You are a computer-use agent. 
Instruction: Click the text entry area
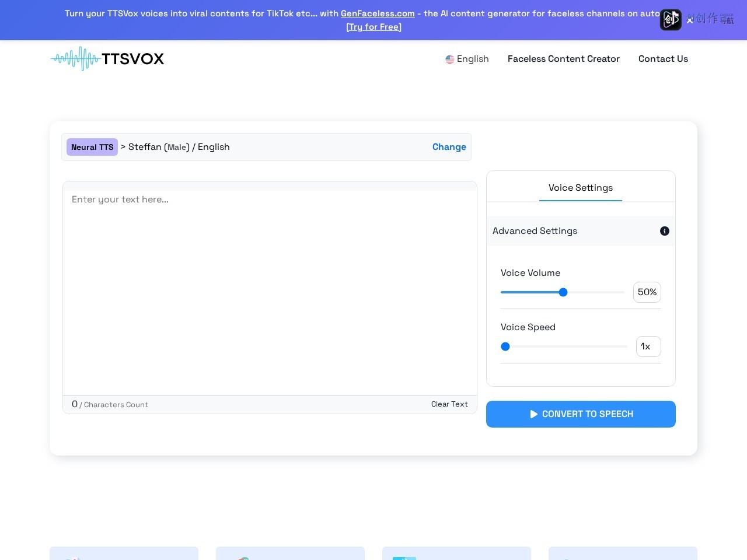(270, 292)
